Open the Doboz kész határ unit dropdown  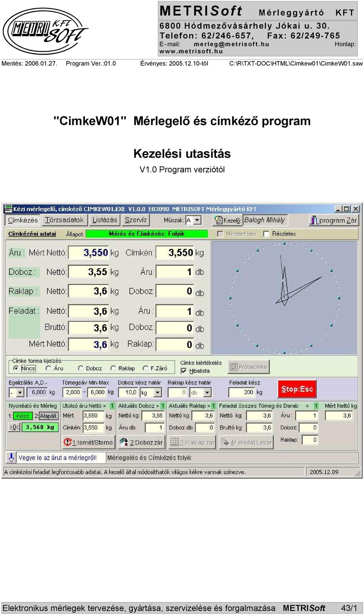[158, 393]
